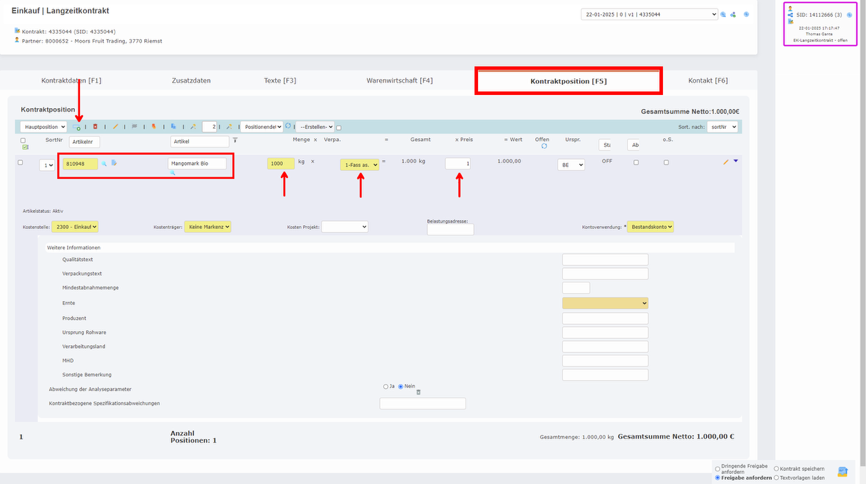Click the pencil edit icon in position row
Image resolution: width=866 pixels, height=484 pixels.
tap(726, 162)
